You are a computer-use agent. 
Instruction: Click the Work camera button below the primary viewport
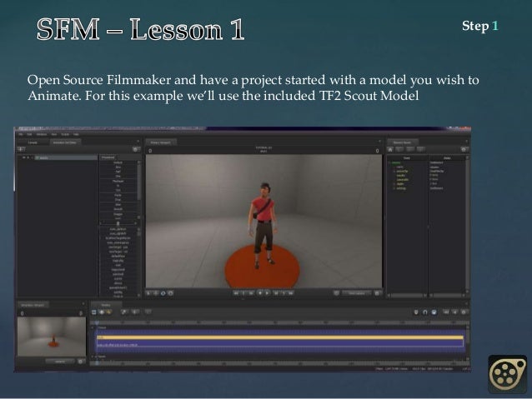point(357,293)
